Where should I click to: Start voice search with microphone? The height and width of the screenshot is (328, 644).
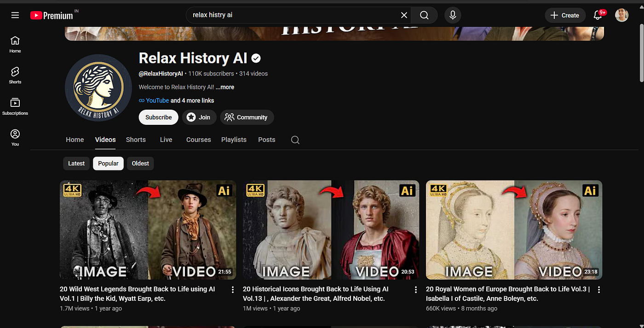click(x=453, y=15)
